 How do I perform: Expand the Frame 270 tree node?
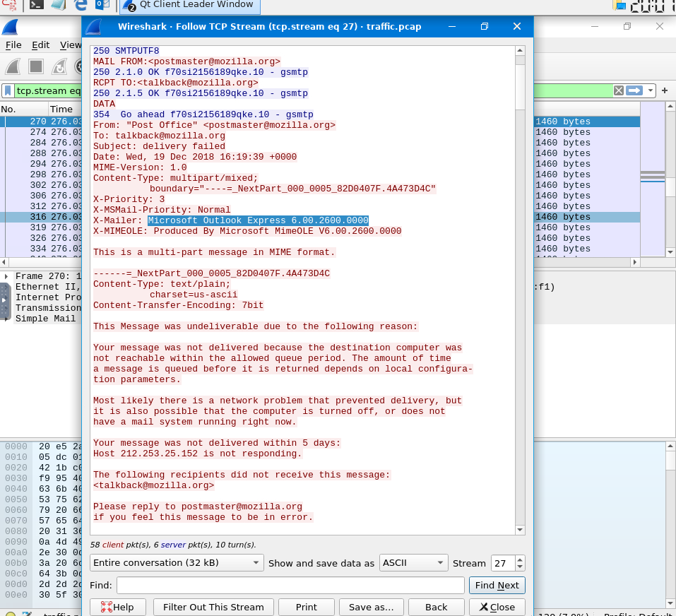click(6, 276)
